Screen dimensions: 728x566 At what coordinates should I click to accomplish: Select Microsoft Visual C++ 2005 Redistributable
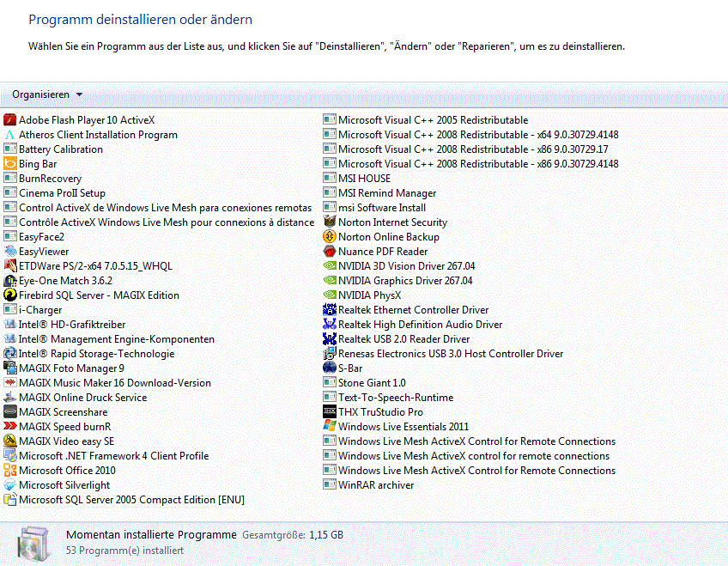pos(425,120)
